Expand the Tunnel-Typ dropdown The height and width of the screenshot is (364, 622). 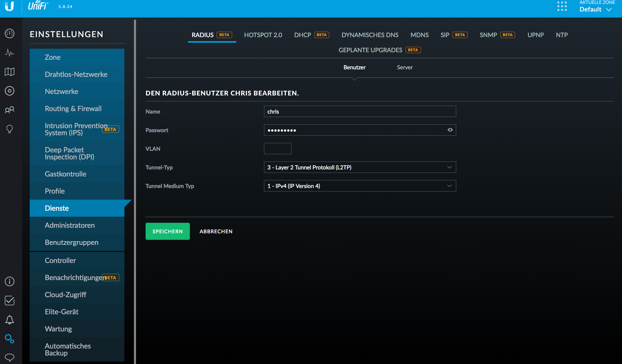(360, 167)
